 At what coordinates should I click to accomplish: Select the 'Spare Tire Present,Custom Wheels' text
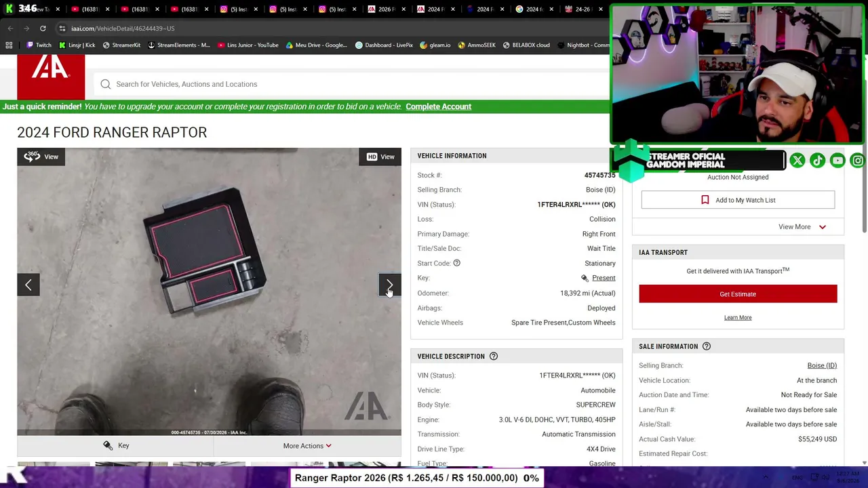point(564,323)
